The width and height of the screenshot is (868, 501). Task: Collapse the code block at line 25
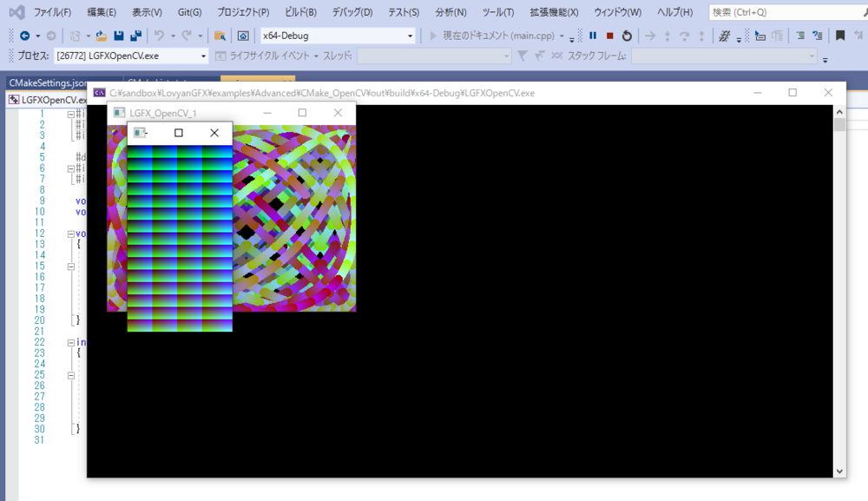(x=71, y=375)
